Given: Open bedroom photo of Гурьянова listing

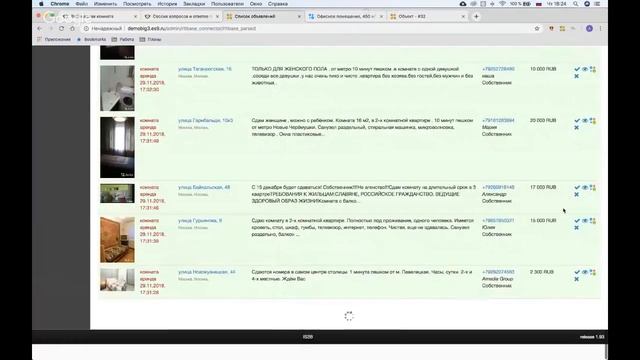Looking at the screenshot, I should coord(117,240).
